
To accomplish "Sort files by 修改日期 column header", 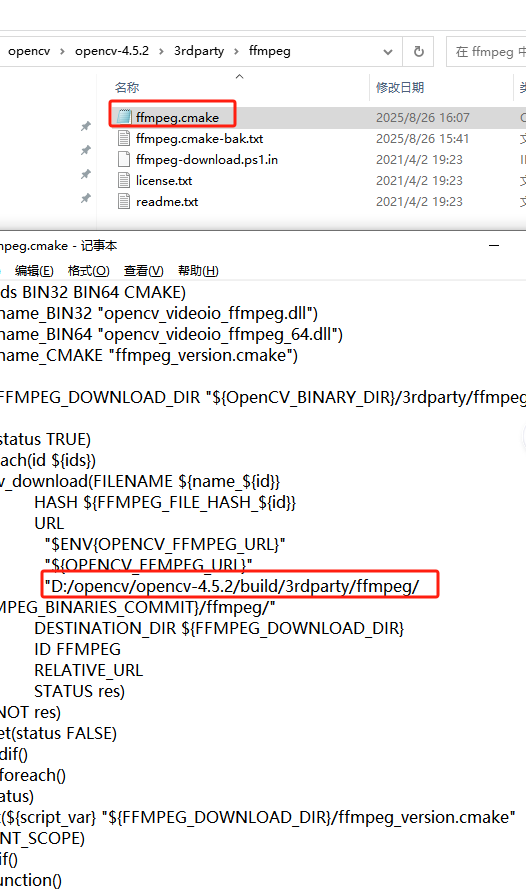I will tap(400, 87).
